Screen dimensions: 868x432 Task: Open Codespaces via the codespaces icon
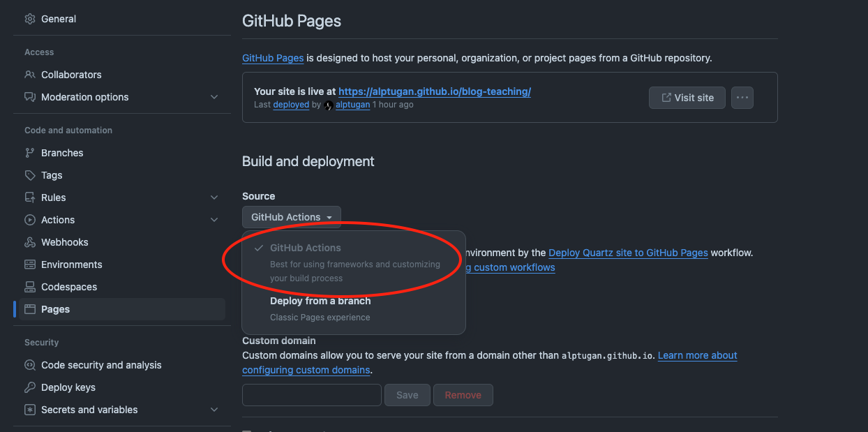pyautogui.click(x=30, y=287)
